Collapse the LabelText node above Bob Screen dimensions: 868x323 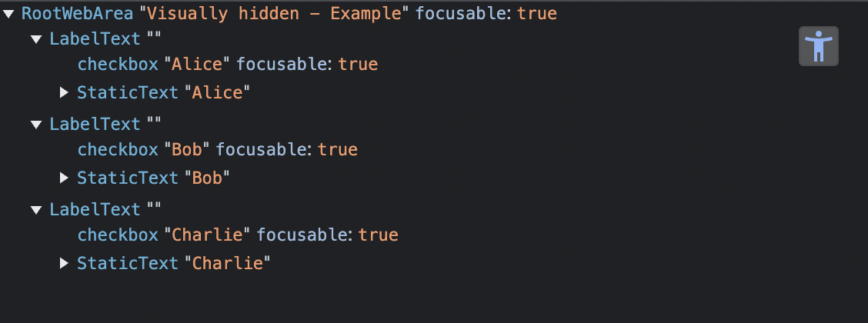[x=36, y=125]
